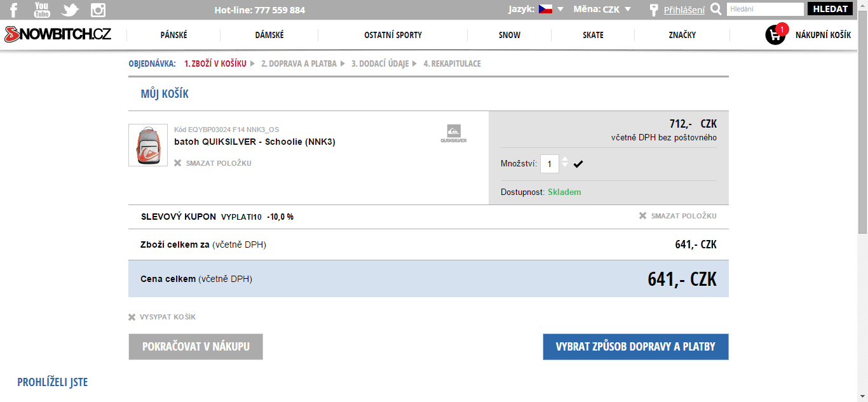Open the Snow menu

(510, 35)
